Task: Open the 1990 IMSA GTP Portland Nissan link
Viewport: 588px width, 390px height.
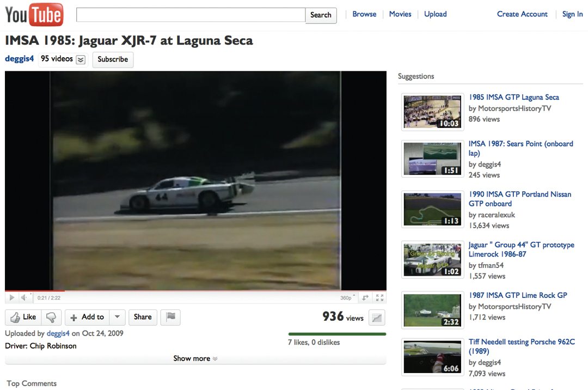Action: tap(520, 199)
